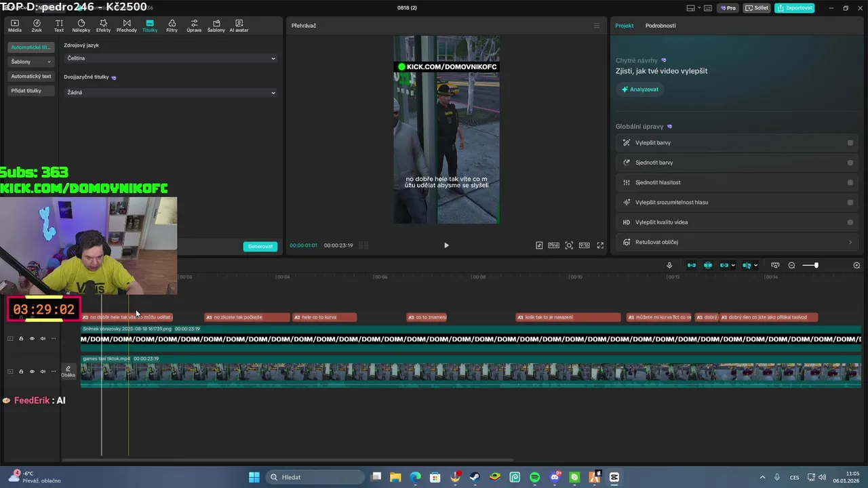Screen dimensions: 868x488
Task: Lock the png screenshot track
Action: click(x=21, y=338)
